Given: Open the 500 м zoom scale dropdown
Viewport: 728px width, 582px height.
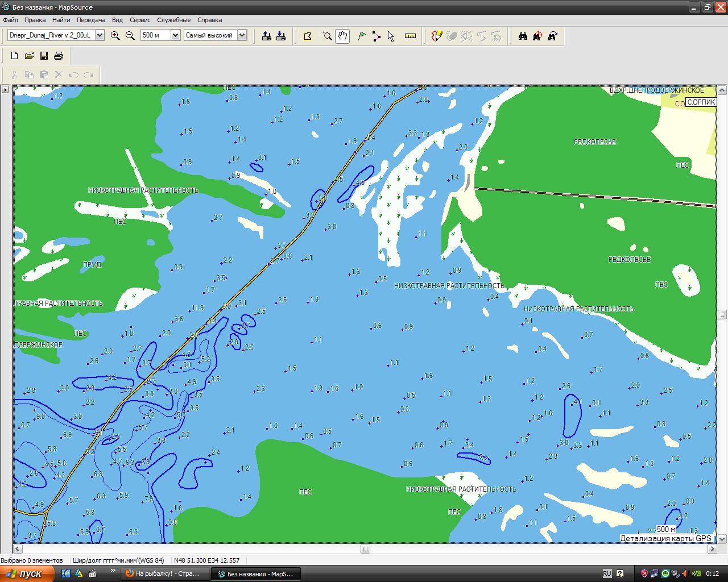Looking at the screenshot, I should (175, 35).
